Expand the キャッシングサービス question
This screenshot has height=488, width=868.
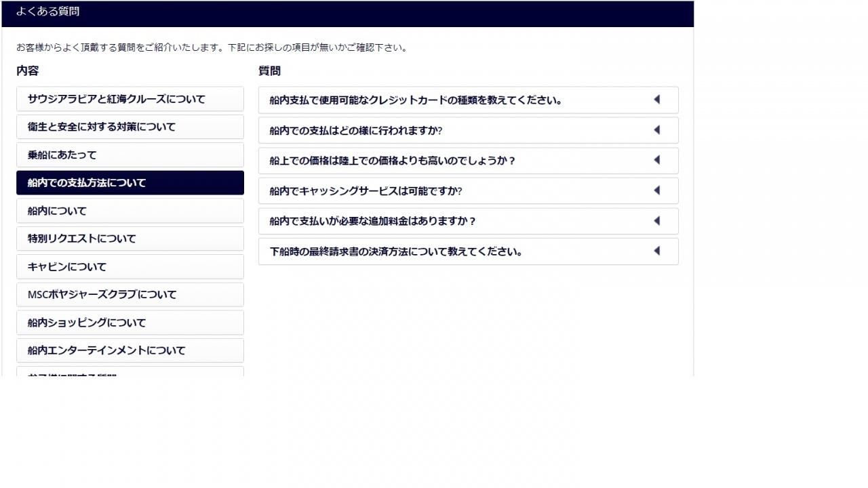tap(469, 190)
